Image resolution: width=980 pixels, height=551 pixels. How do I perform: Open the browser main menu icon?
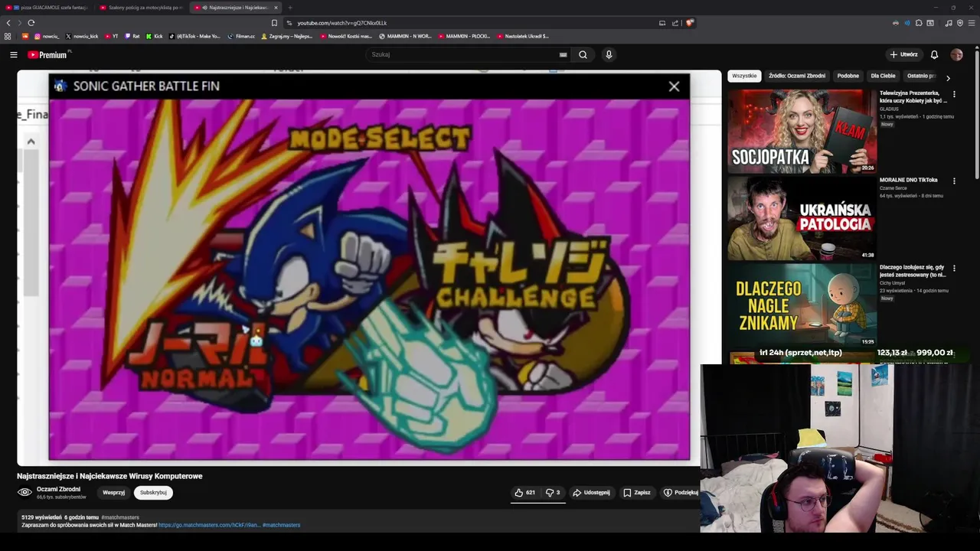pyautogui.click(x=972, y=23)
